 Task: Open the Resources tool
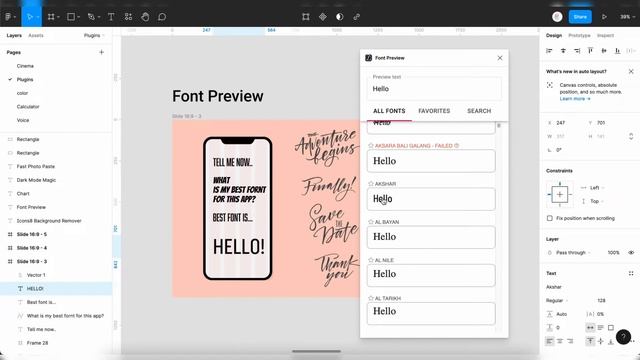pos(128,17)
